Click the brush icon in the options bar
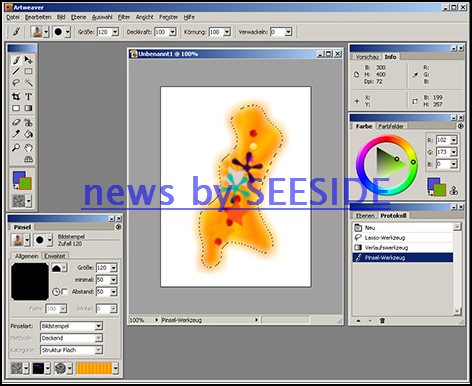 point(16,32)
